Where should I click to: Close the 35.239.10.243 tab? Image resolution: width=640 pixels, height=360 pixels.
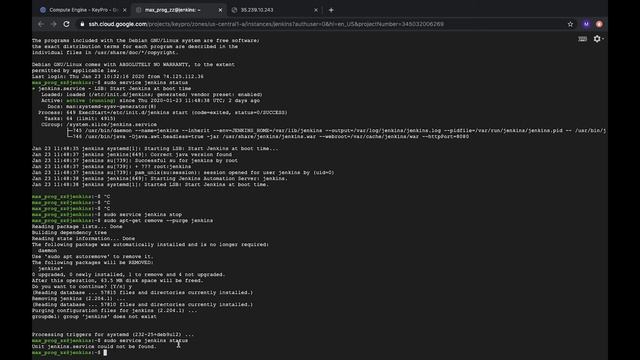tap(316, 10)
